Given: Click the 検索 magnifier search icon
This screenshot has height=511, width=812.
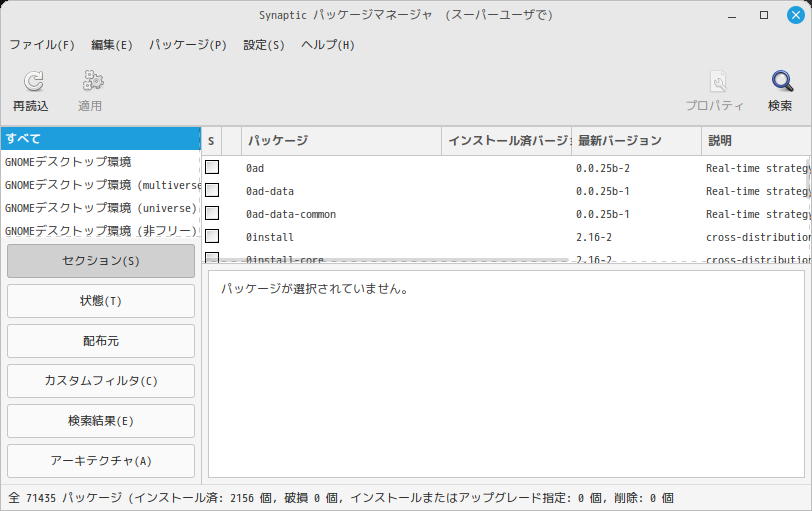Looking at the screenshot, I should tap(782, 81).
